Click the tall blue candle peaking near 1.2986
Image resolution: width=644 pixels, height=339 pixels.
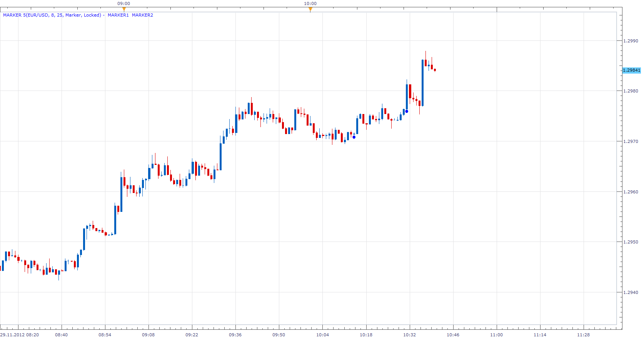422,83
